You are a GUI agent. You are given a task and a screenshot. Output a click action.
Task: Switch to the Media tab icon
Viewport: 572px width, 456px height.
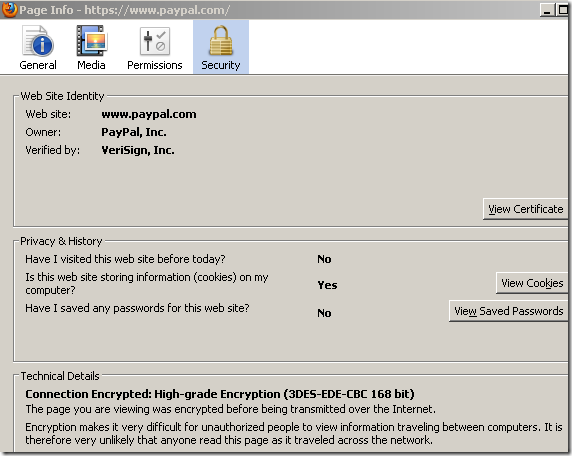91,47
